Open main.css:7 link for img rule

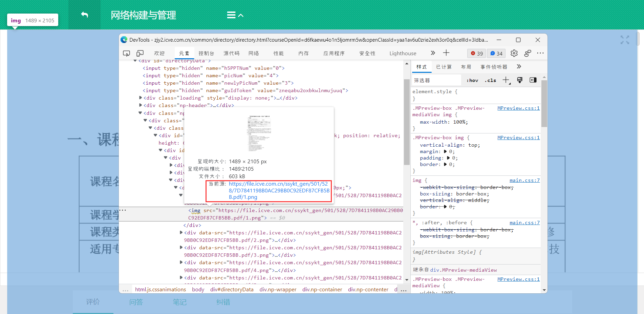(x=524, y=180)
